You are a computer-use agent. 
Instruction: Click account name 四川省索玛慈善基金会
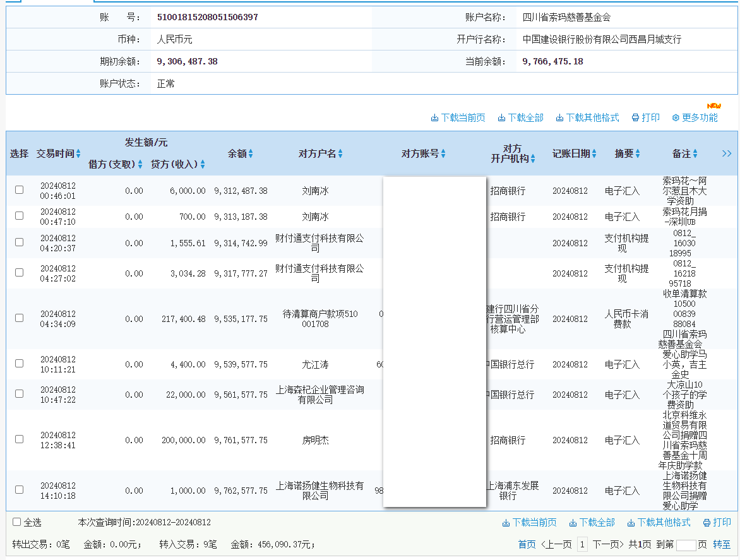[x=566, y=18]
